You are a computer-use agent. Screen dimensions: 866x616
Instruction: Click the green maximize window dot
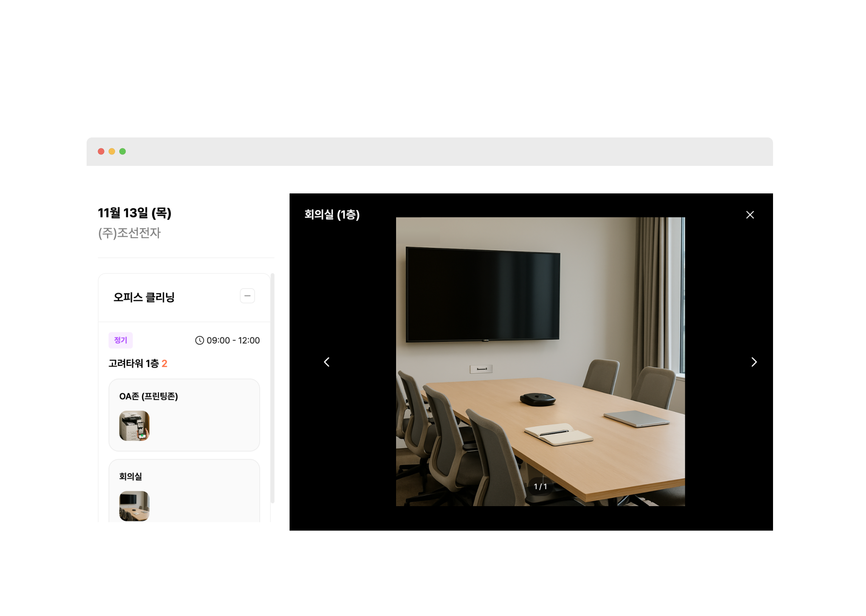(123, 151)
